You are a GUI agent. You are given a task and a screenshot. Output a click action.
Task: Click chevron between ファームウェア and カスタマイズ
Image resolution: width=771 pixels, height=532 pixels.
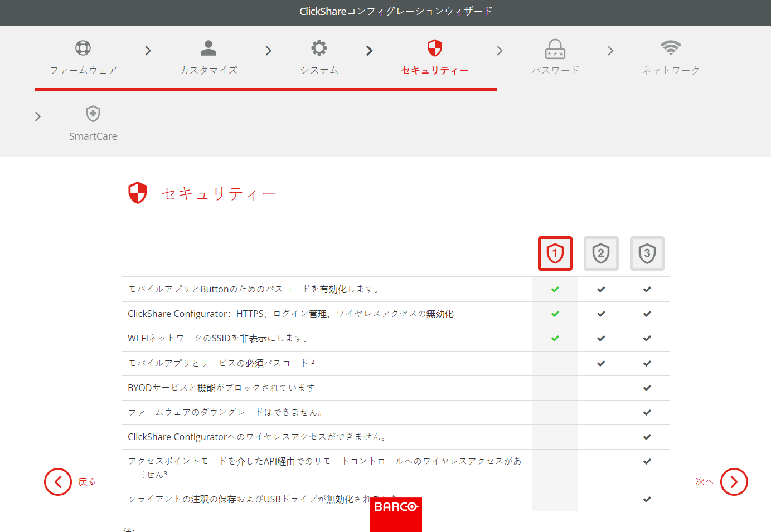point(148,51)
